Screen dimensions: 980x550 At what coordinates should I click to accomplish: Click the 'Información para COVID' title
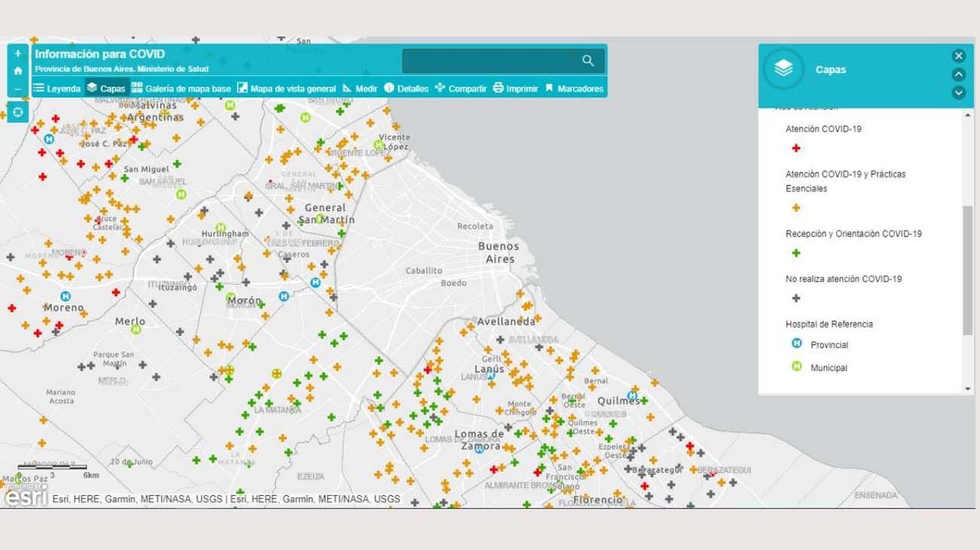100,54
